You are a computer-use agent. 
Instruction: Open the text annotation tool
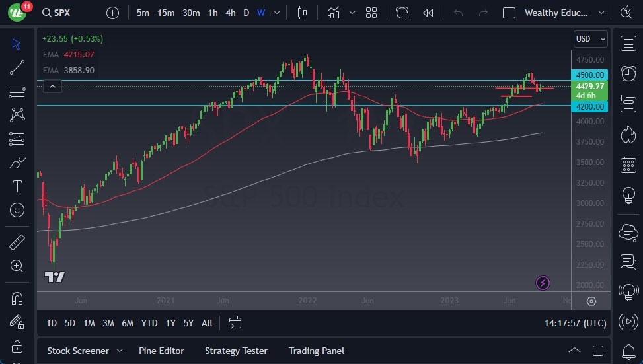(17, 186)
